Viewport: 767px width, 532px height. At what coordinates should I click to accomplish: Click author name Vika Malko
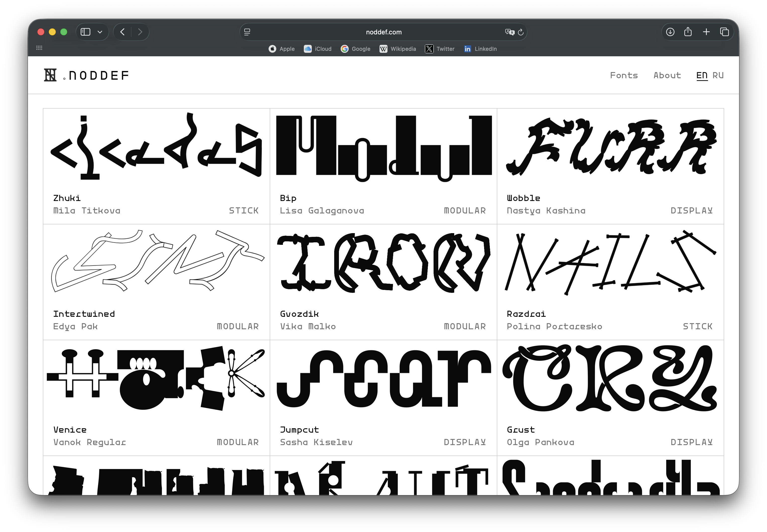click(308, 326)
